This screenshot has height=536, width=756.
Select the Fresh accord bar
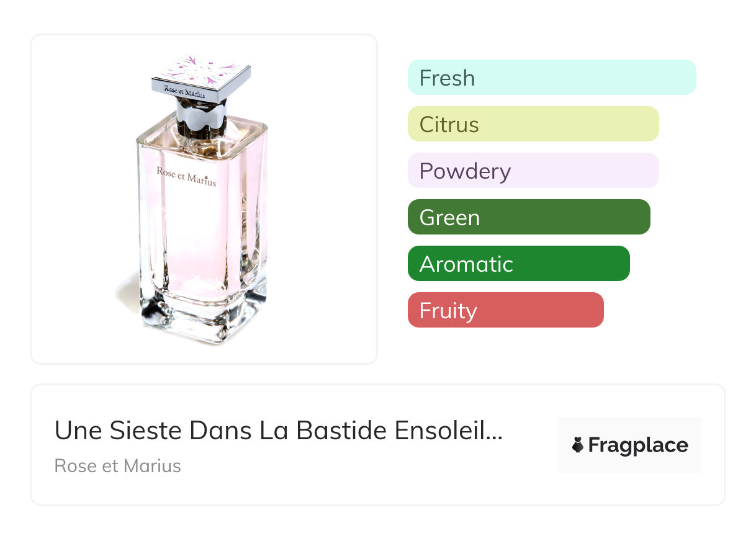point(551,78)
